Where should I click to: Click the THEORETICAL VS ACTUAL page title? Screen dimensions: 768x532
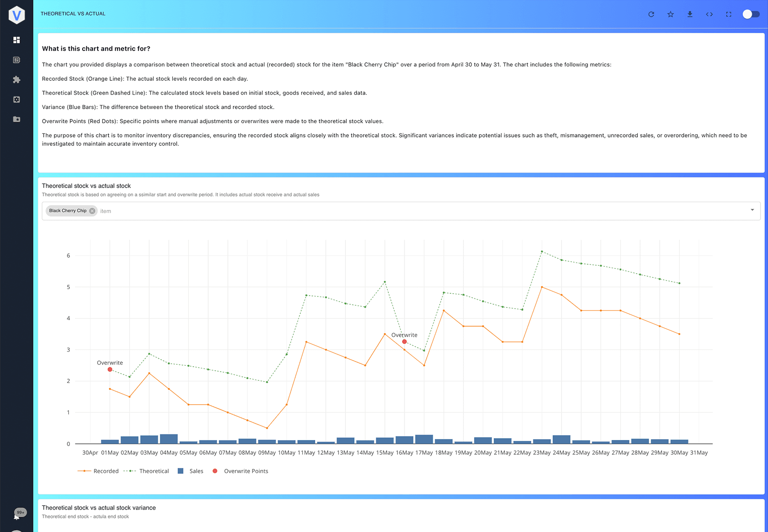[x=73, y=14]
